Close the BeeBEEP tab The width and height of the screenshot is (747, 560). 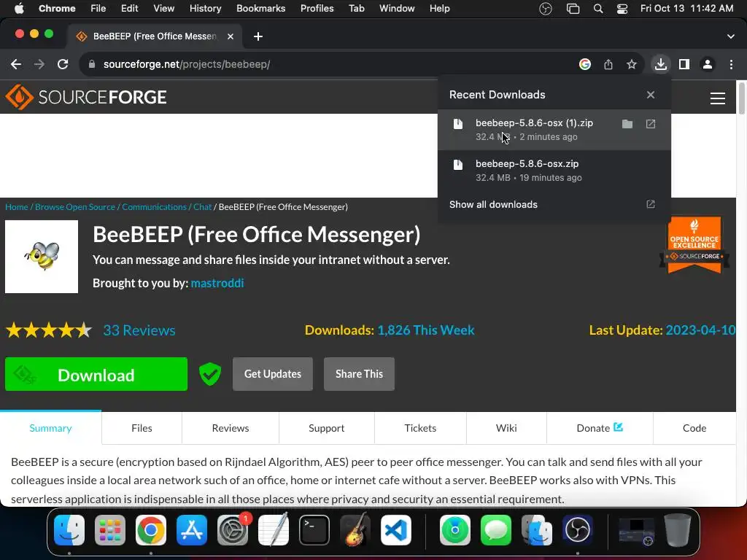[x=231, y=36]
